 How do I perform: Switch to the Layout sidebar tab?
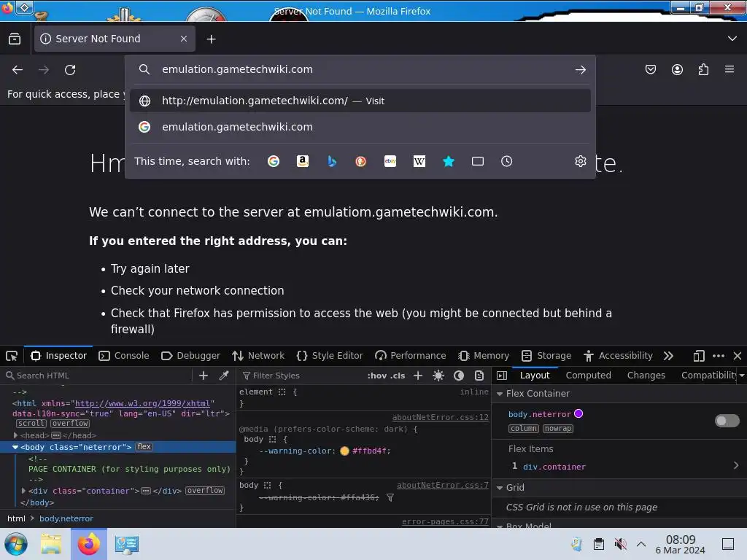tap(535, 376)
